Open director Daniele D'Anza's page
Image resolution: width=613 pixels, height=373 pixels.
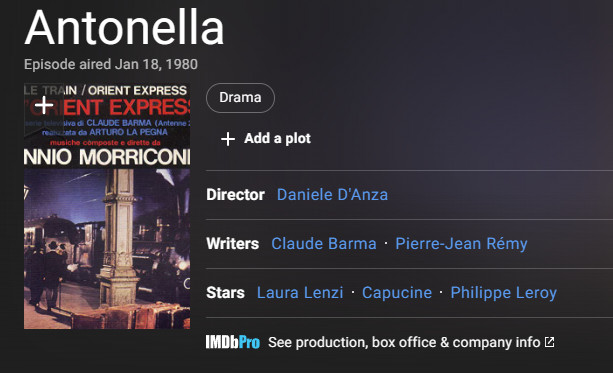tap(332, 195)
